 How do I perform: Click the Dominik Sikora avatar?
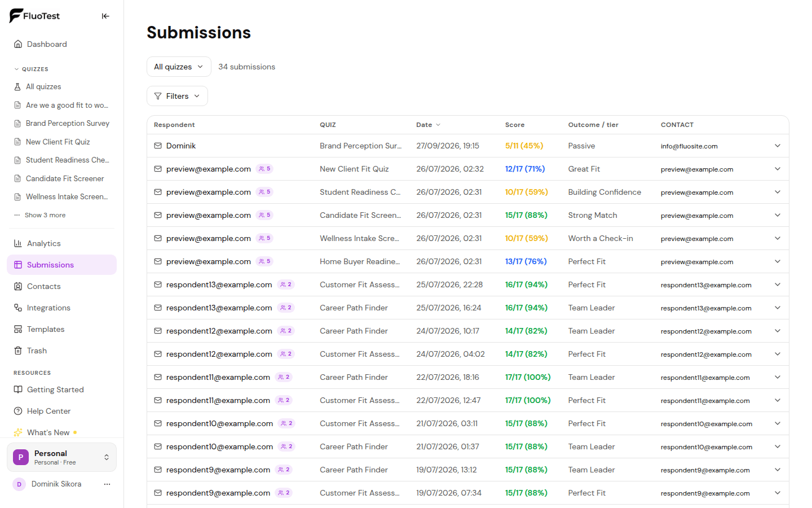tap(19, 484)
